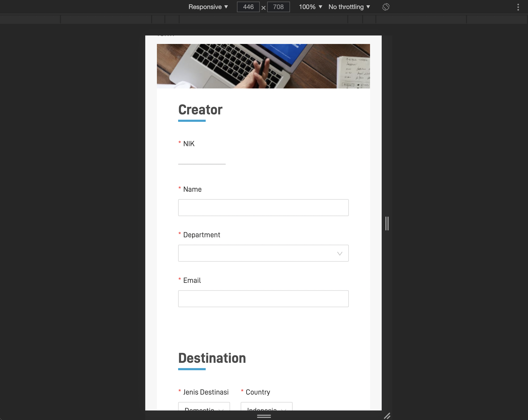Click the leftmost device-width preset bar segment
The image size is (528, 420).
coord(30,19)
